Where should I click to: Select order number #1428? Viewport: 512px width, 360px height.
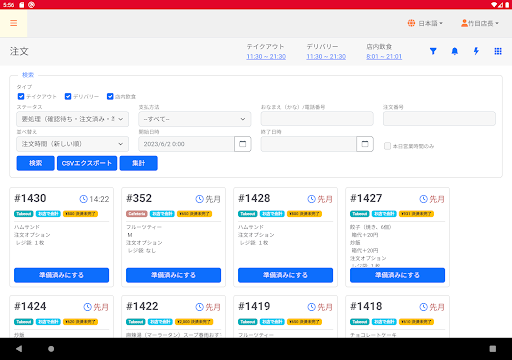click(254, 198)
